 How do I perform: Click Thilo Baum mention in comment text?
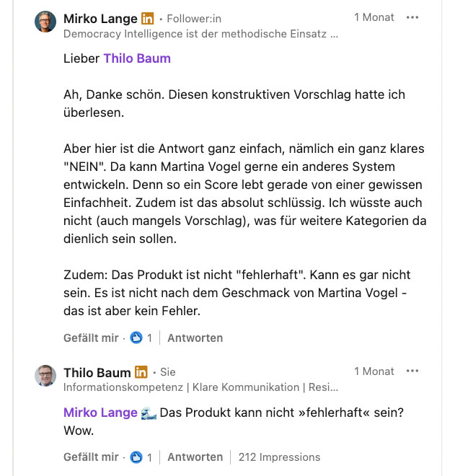137,58
